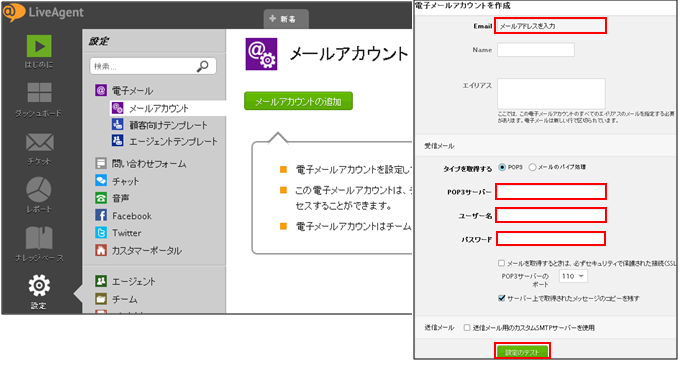The width and height of the screenshot is (693, 367).
Task: Select the メールのパイプ処理 radio button
Action: [532, 167]
